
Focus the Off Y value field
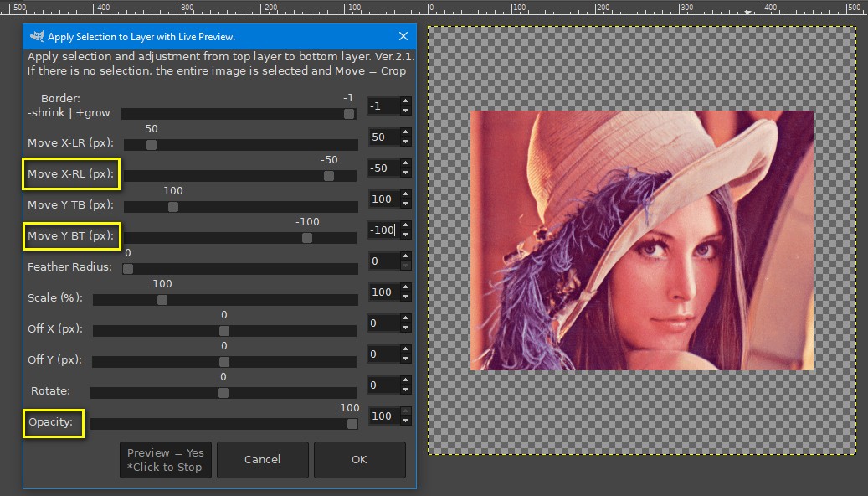(x=383, y=354)
